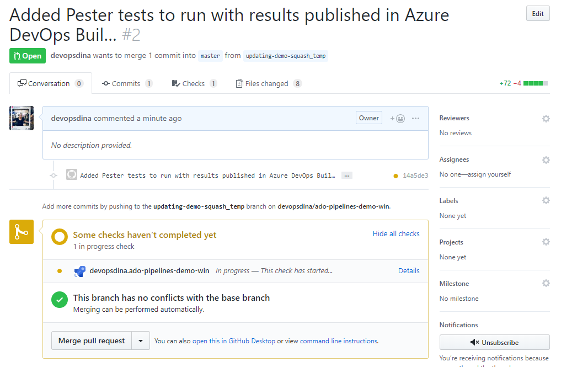Click the Reviewers heading
Image resolution: width=588 pixels, height=367 pixels.
click(x=454, y=118)
